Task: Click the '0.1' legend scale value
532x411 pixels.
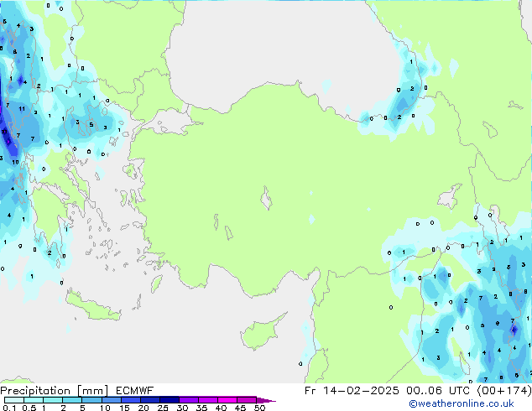Action: (x=9, y=408)
